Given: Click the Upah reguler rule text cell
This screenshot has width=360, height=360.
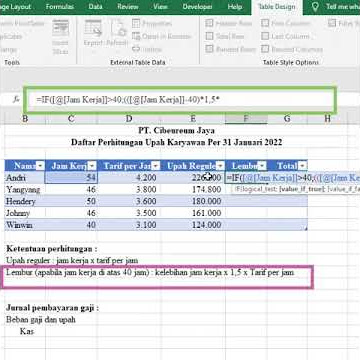Looking at the screenshot, I should 72,260.
